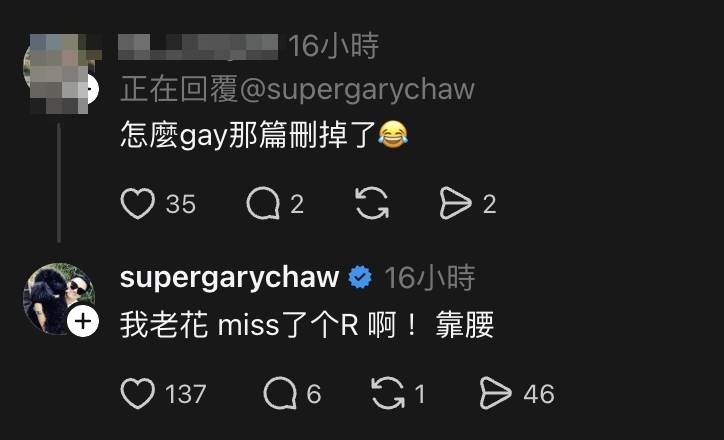Open replies on the gay那篇 comment
This screenshot has height=440, width=724.
click(x=263, y=203)
